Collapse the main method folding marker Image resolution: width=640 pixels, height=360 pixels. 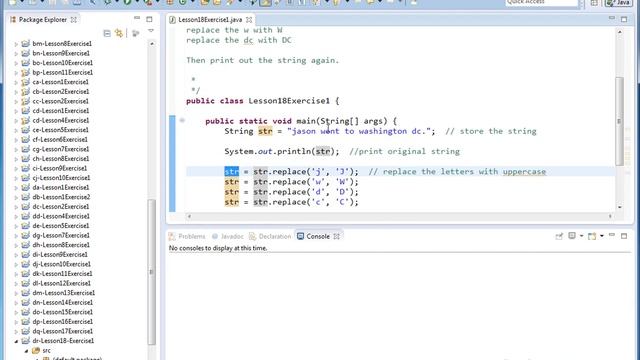(182, 120)
